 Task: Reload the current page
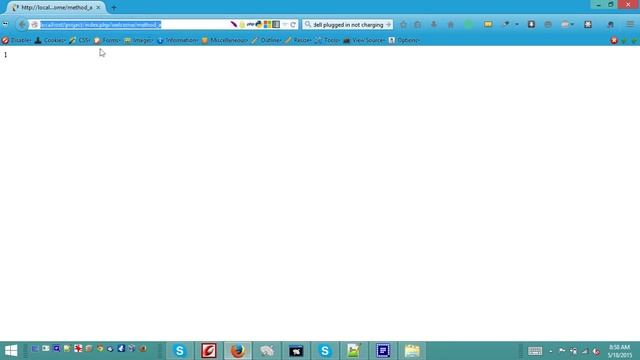pyautogui.click(x=293, y=24)
